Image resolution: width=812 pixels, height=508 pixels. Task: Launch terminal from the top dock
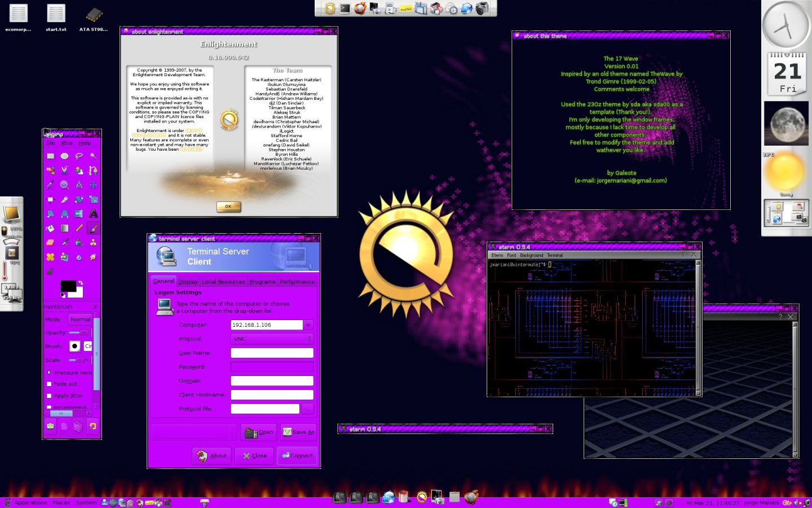[345, 8]
